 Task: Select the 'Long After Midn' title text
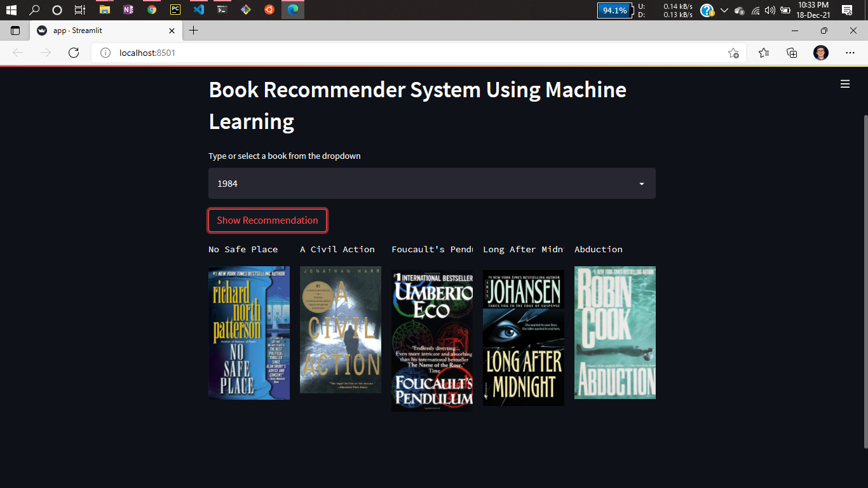click(x=524, y=249)
